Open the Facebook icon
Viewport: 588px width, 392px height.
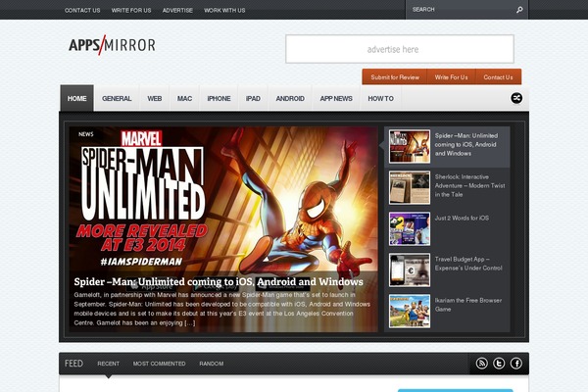click(x=516, y=364)
